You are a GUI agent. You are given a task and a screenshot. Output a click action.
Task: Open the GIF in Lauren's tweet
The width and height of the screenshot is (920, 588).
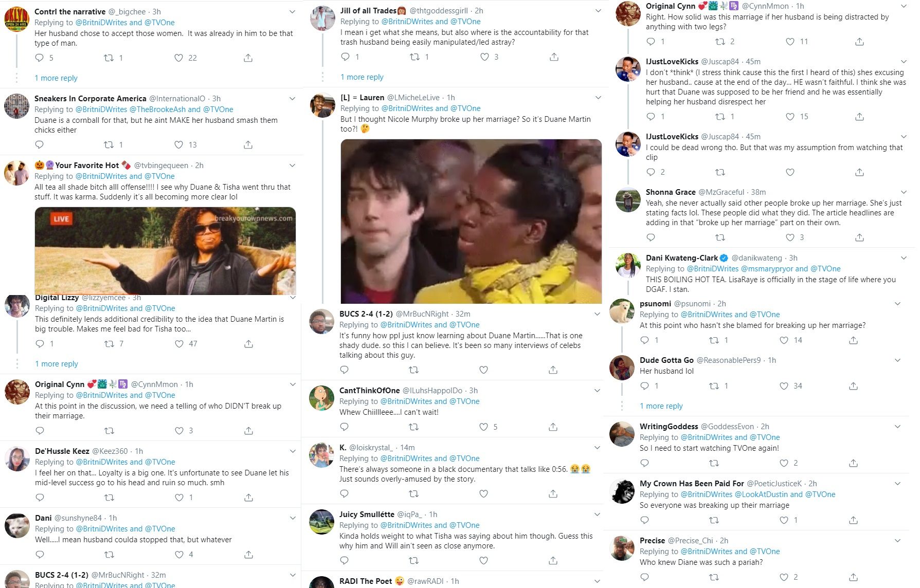tap(471, 222)
